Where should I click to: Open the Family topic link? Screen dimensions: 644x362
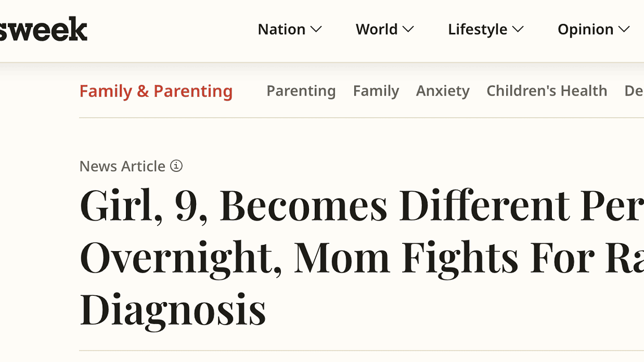pyautogui.click(x=376, y=91)
